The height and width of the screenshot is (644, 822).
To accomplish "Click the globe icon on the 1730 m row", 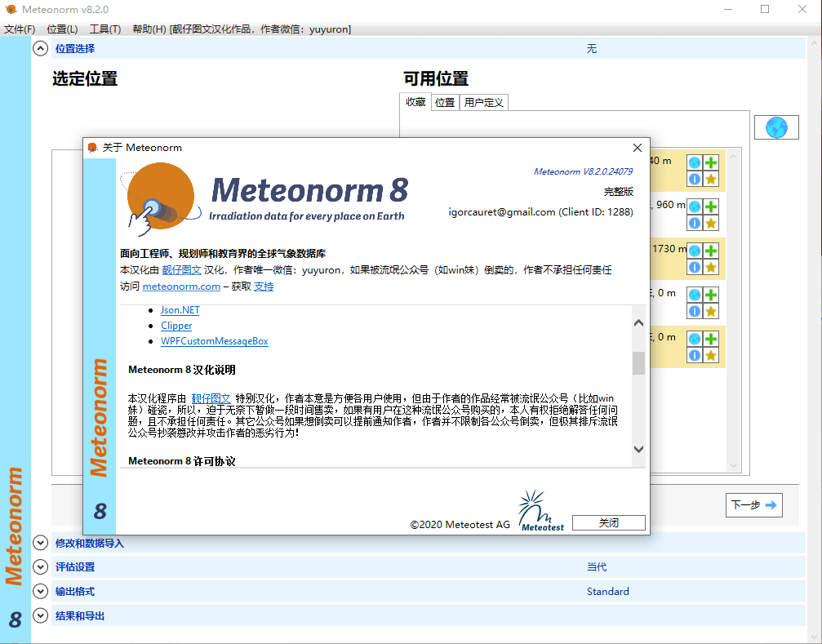I will (695, 251).
